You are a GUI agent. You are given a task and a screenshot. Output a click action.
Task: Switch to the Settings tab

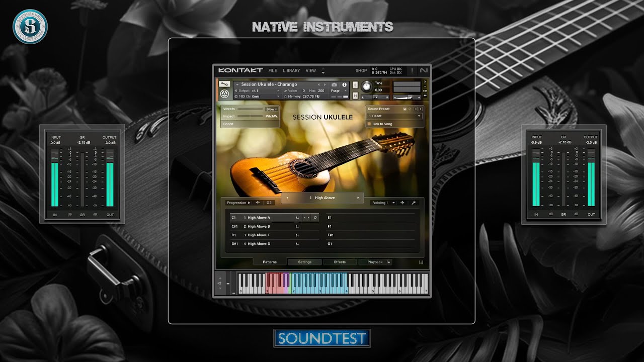point(305,262)
